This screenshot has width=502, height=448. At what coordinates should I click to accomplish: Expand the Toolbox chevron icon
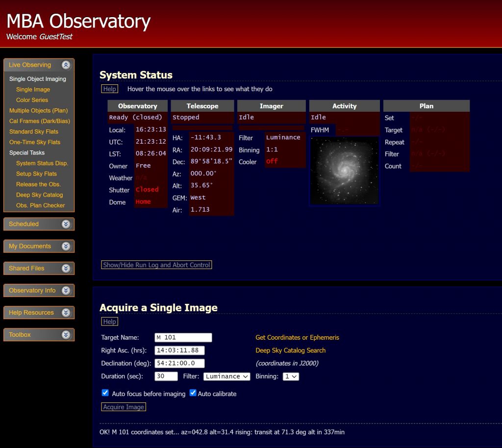(66, 335)
